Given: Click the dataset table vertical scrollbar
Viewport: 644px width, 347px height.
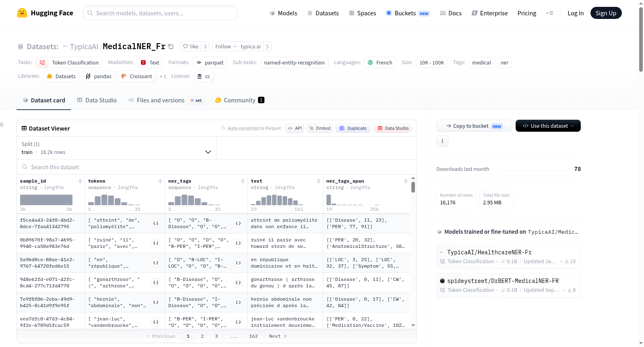Looking at the screenshot, I should (413, 187).
